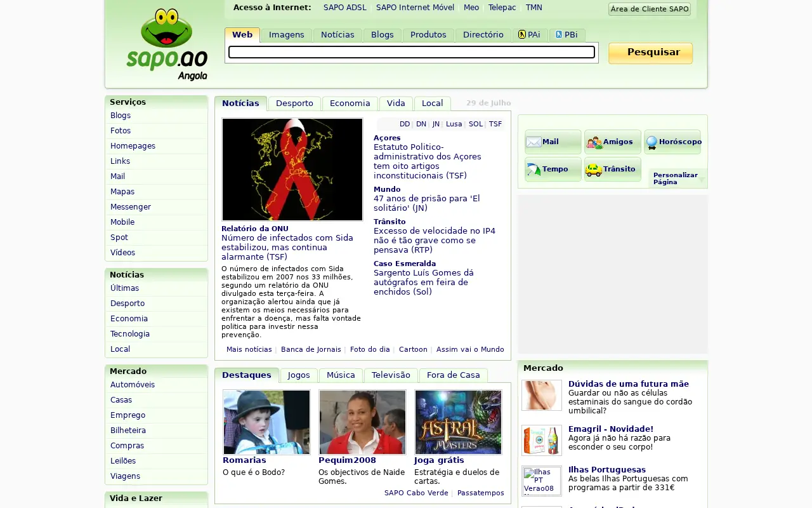Image resolution: width=812 pixels, height=508 pixels.
Task: Open Área de Cliente SAPO button
Action: click(x=650, y=9)
